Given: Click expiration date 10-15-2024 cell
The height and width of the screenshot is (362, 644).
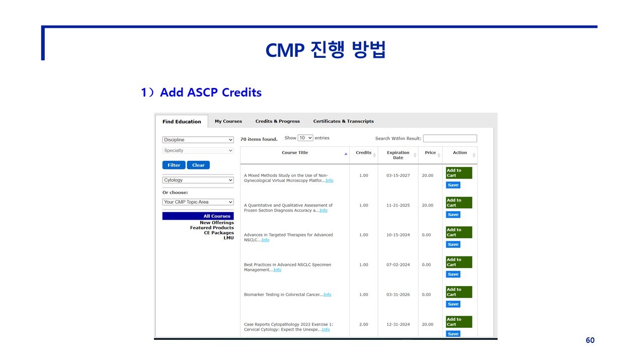Looking at the screenshot, I should tap(398, 235).
